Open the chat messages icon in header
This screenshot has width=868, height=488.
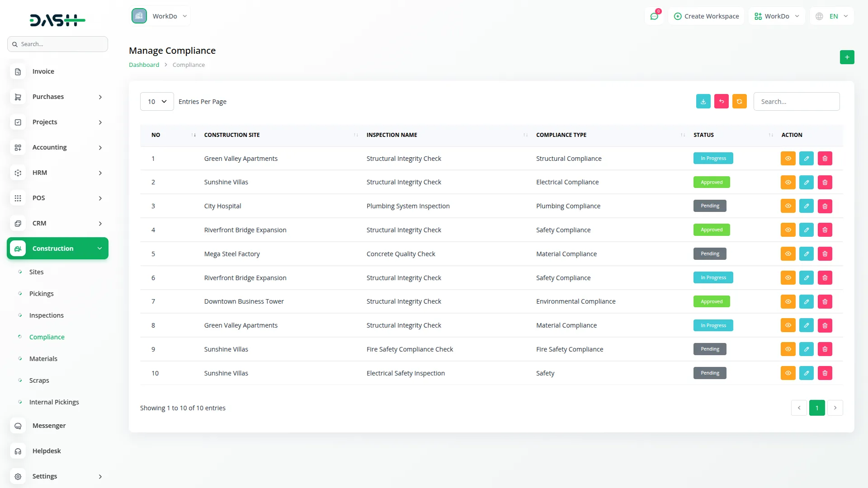[654, 16]
